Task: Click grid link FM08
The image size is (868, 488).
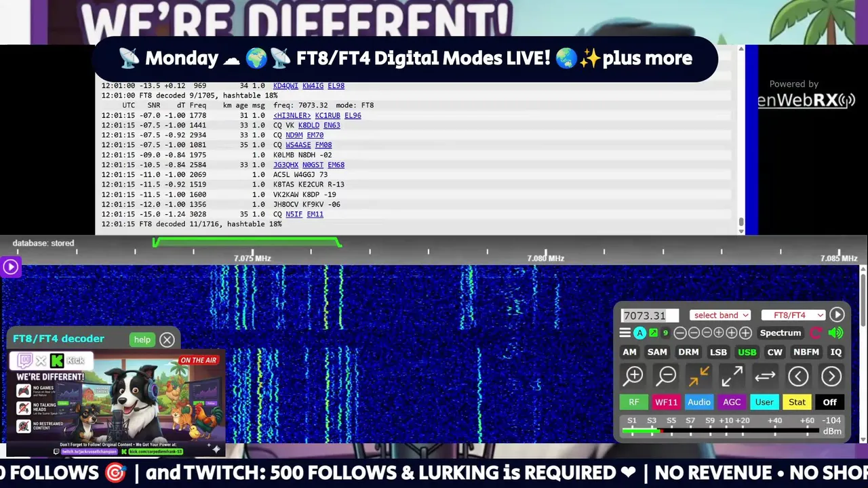Action: (323, 145)
